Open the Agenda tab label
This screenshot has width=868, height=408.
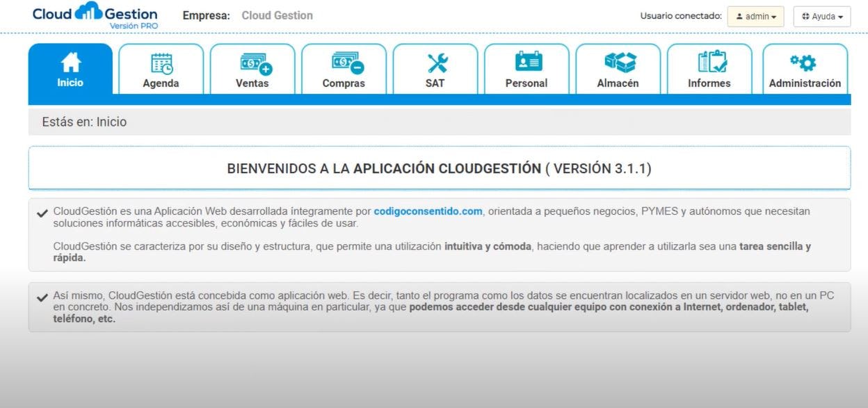161,83
